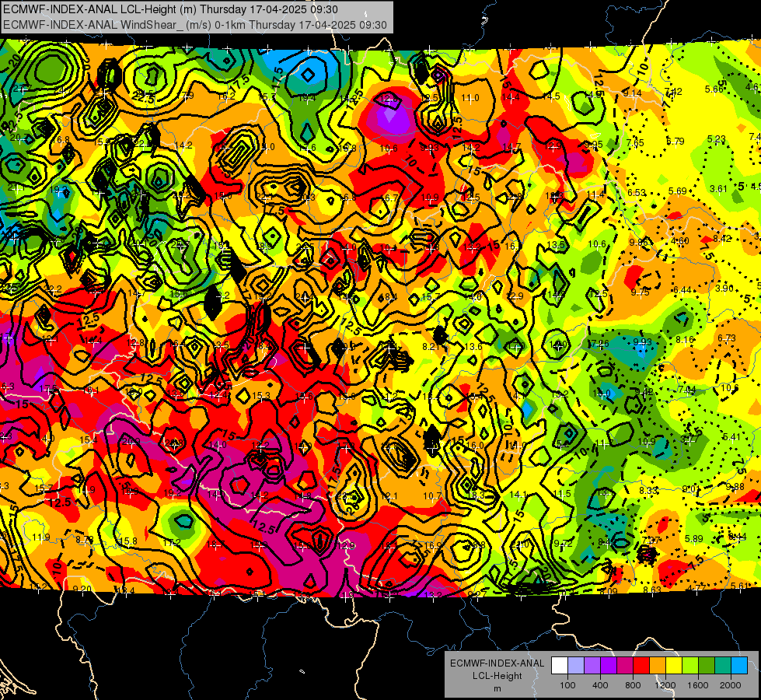Click the wind shear value 8.42
The height and width of the screenshot is (700, 761).
click(x=722, y=239)
